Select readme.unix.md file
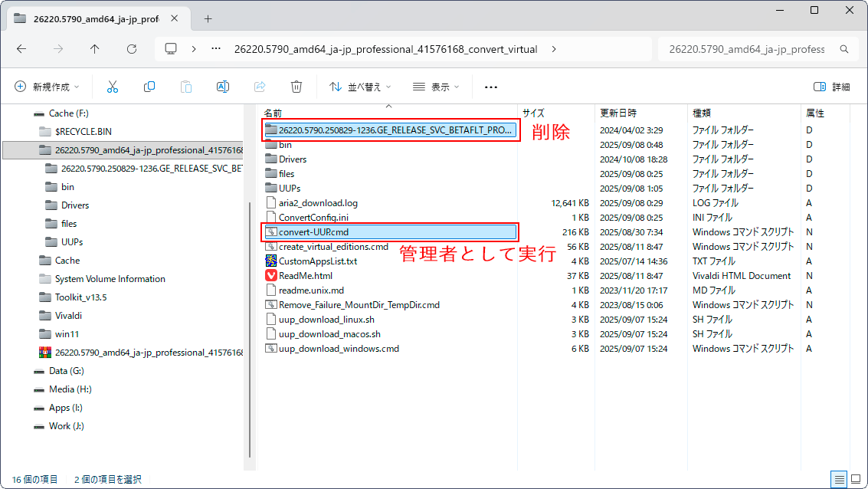868x489 pixels. [x=311, y=290]
